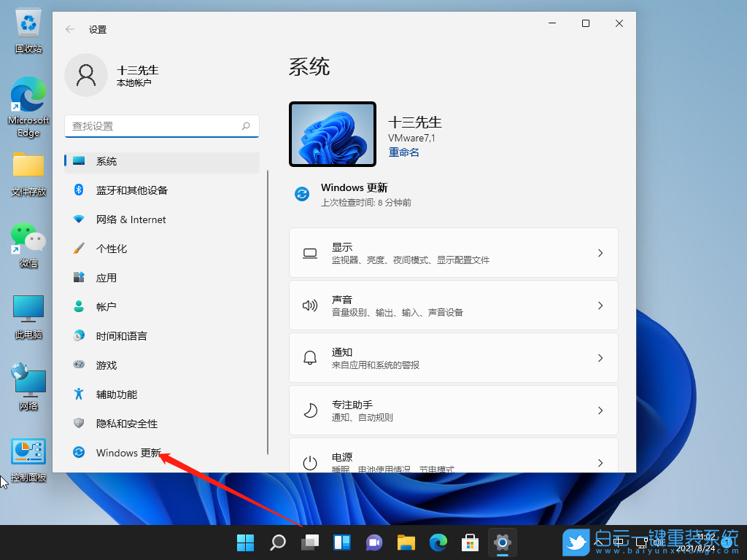
Task: Open Search from the taskbar
Action: [x=277, y=542]
